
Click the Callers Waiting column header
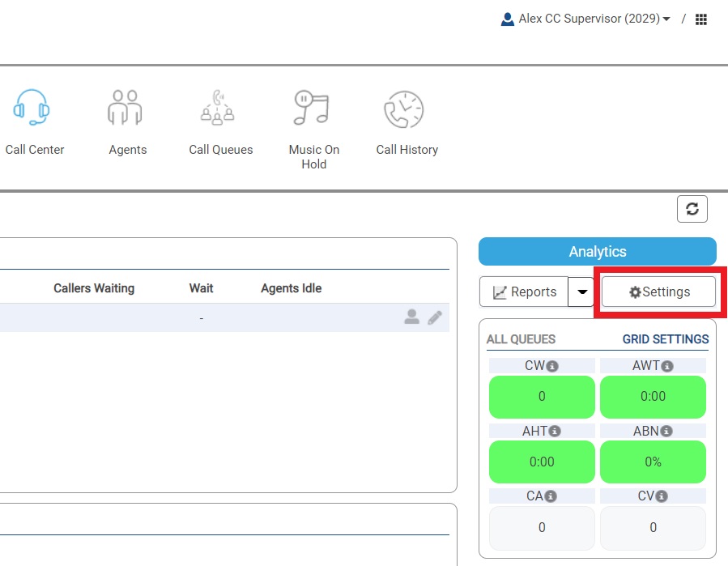94,288
